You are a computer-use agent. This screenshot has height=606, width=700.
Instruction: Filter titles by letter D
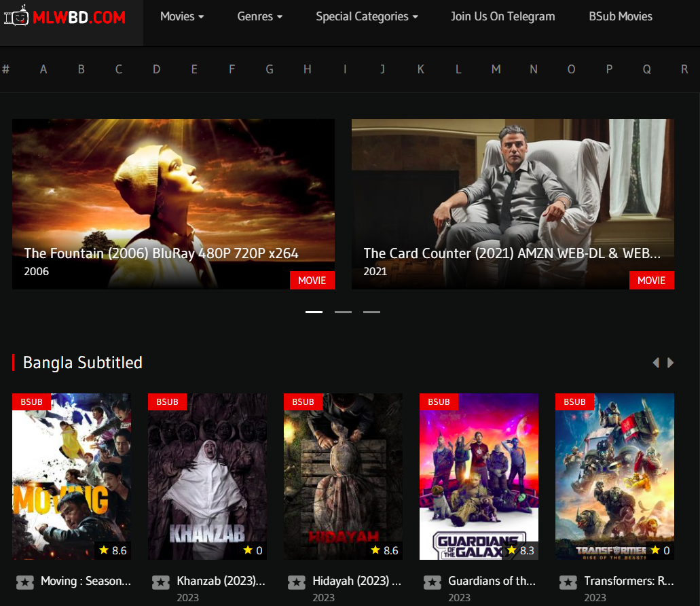click(x=157, y=69)
